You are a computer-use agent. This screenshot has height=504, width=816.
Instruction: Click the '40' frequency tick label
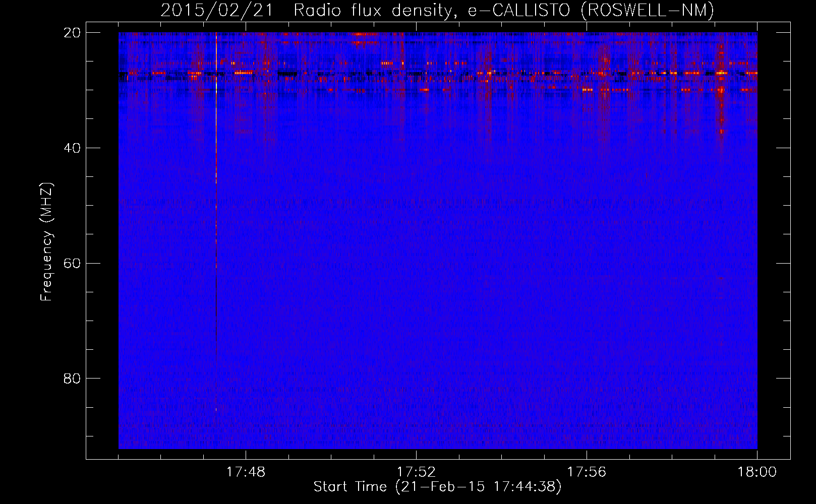72,148
